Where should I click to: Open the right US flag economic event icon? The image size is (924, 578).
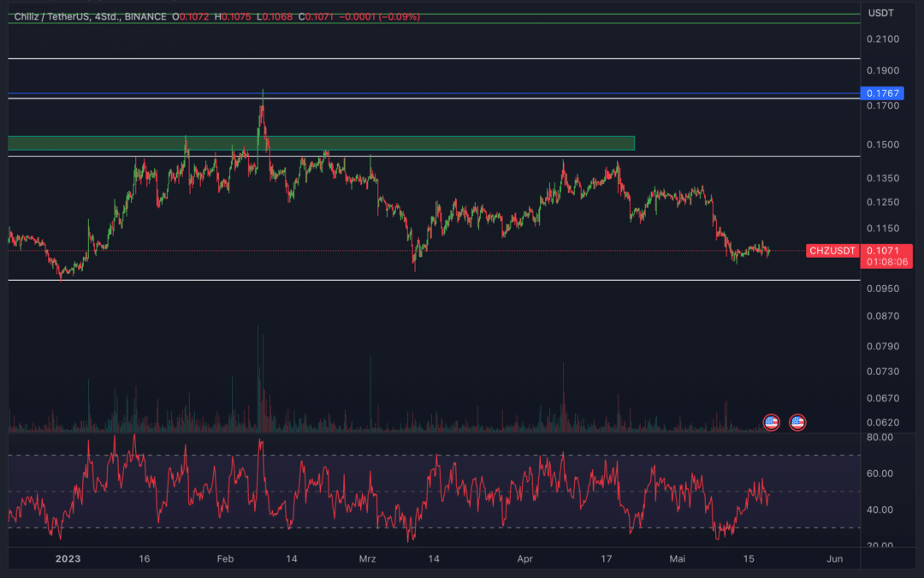click(797, 422)
